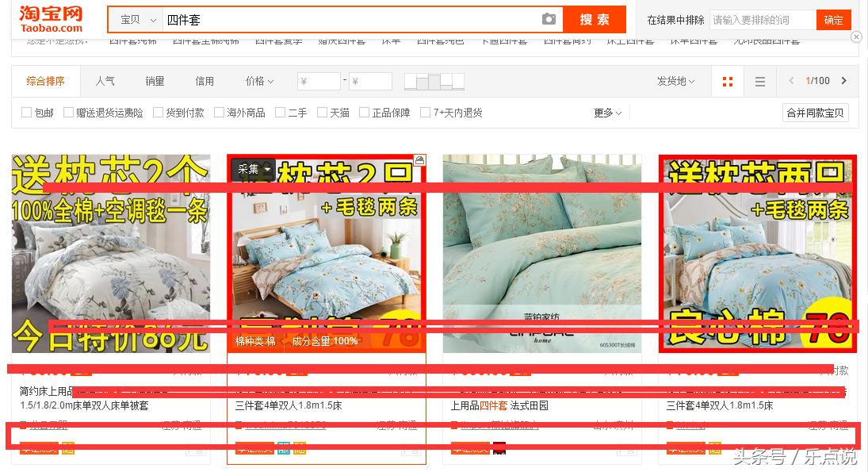Viewport: 868px width, 472px height.
Task: Click the exclude-keywords input field
Action: 763,19
